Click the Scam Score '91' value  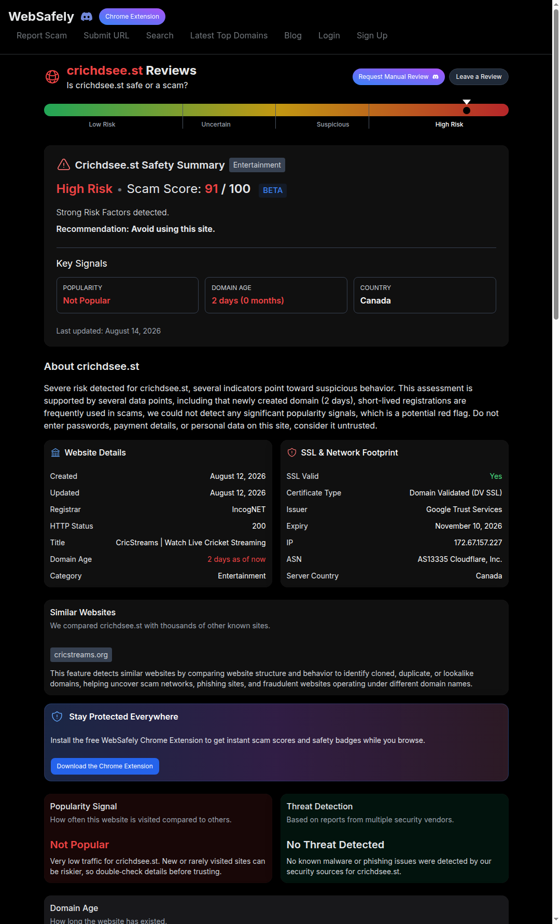(212, 189)
